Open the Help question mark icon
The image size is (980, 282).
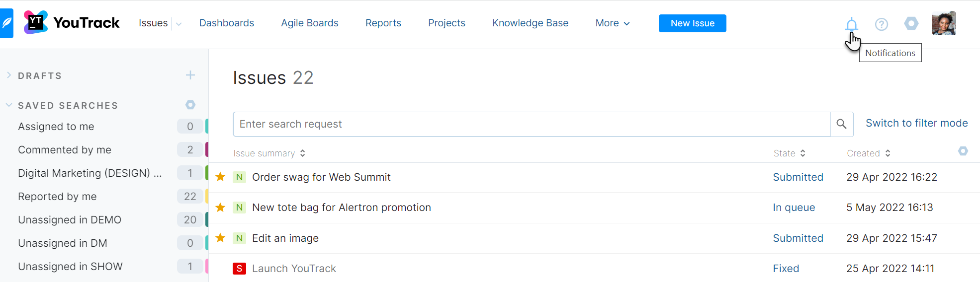click(x=882, y=24)
